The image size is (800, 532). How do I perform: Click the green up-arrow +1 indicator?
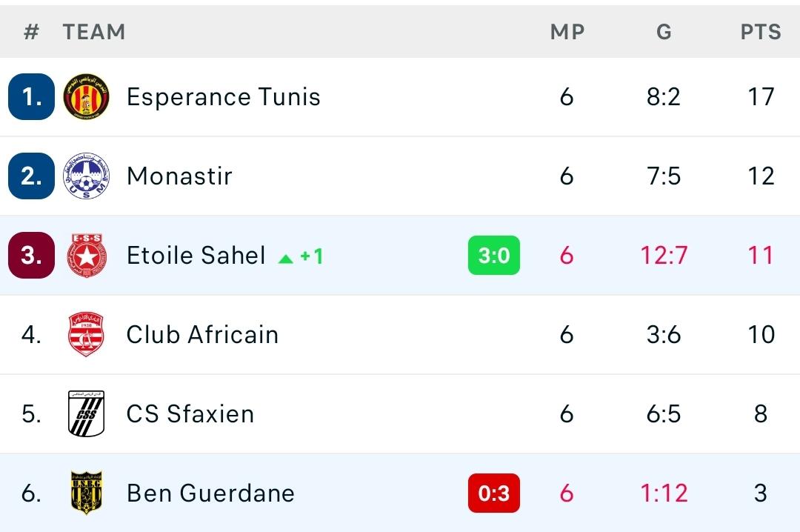pyautogui.click(x=301, y=256)
